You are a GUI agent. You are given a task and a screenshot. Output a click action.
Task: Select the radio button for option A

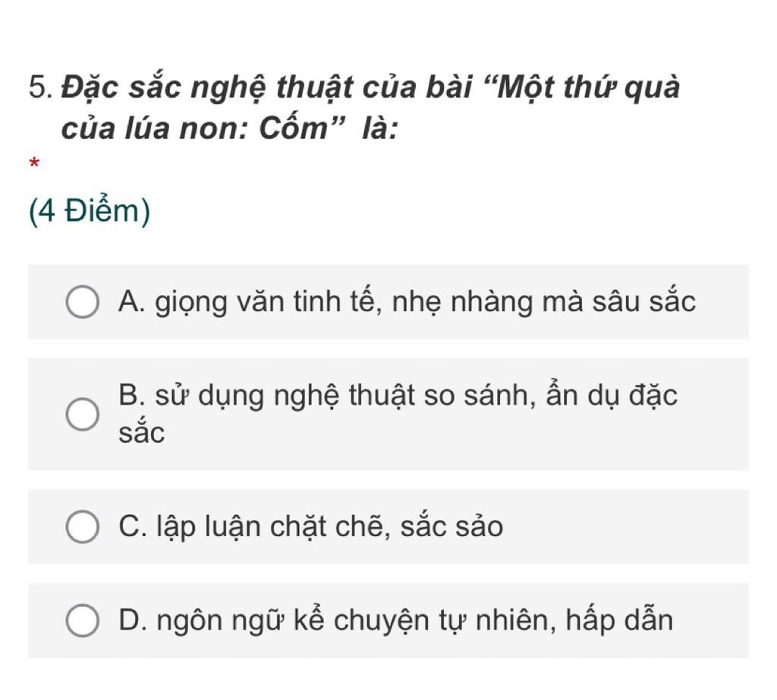point(82,302)
